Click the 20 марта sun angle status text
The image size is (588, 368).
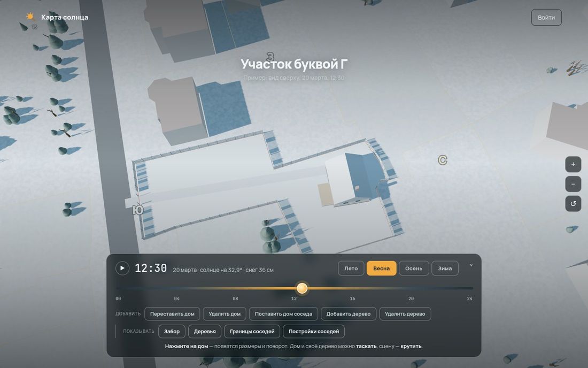223,270
